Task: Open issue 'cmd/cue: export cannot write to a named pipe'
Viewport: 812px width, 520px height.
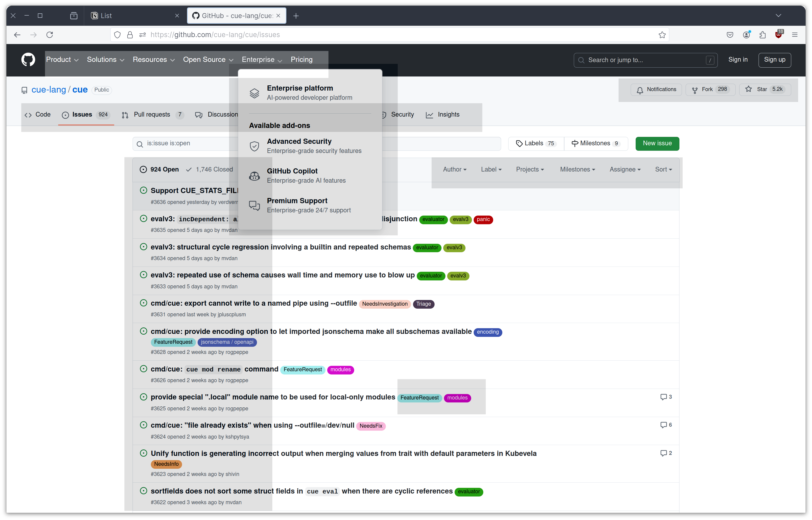Action: click(253, 303)
